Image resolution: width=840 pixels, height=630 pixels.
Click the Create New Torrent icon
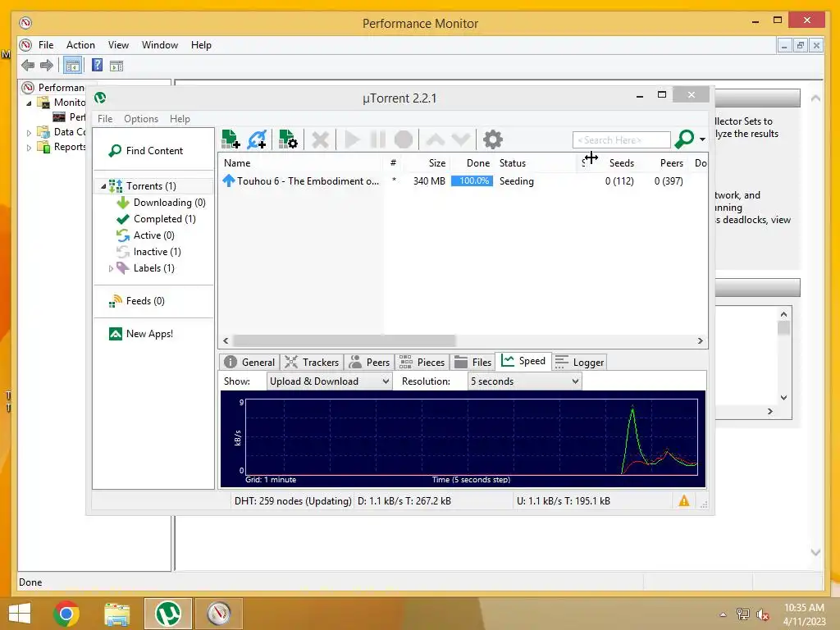coord(288,139)
